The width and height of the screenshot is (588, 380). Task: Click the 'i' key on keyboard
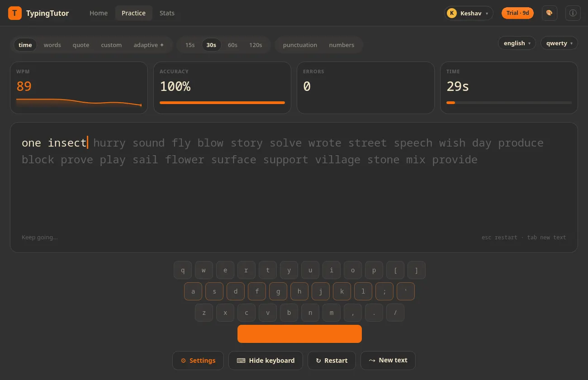(x=332, y=271)
